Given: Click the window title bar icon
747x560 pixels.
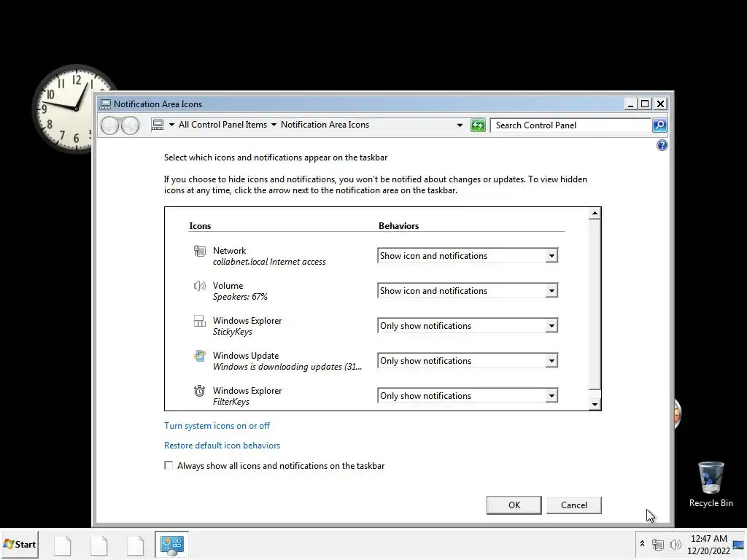Looking at the screenshot, I should (x=105, y=104).
